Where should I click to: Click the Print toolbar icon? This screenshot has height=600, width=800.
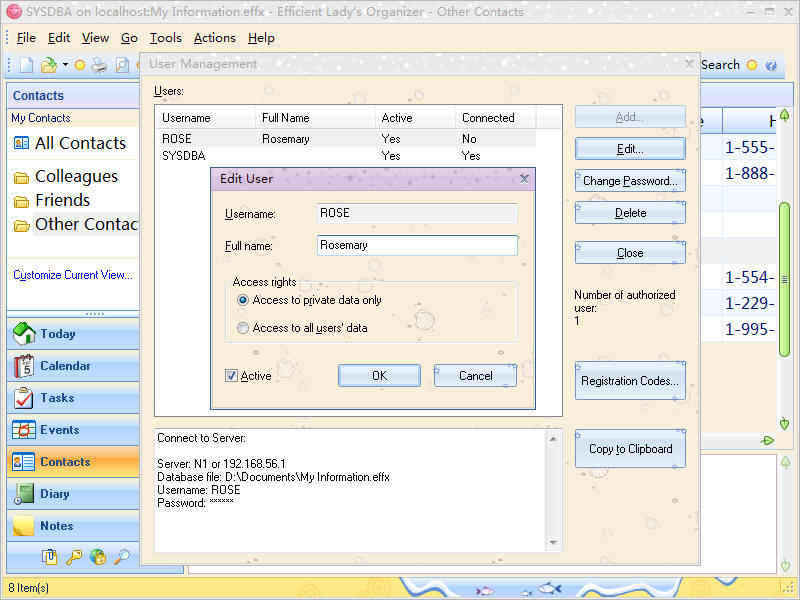(99, 65)
